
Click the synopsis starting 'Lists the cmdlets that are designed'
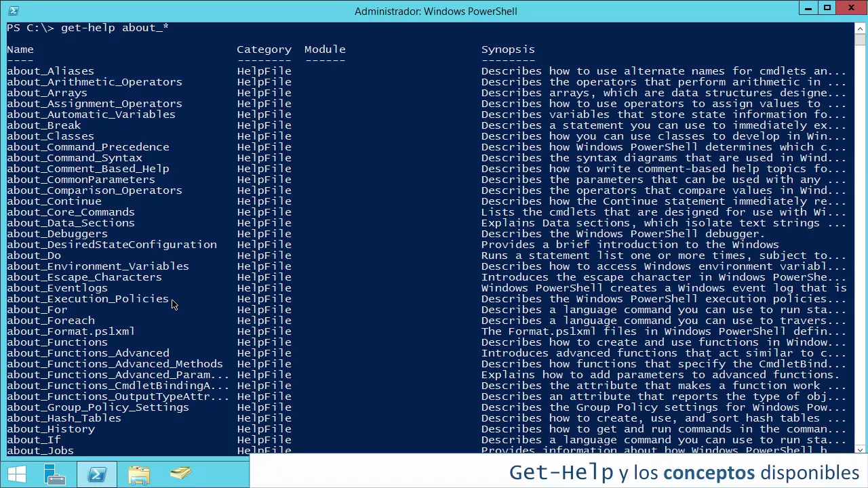(664, 212)
